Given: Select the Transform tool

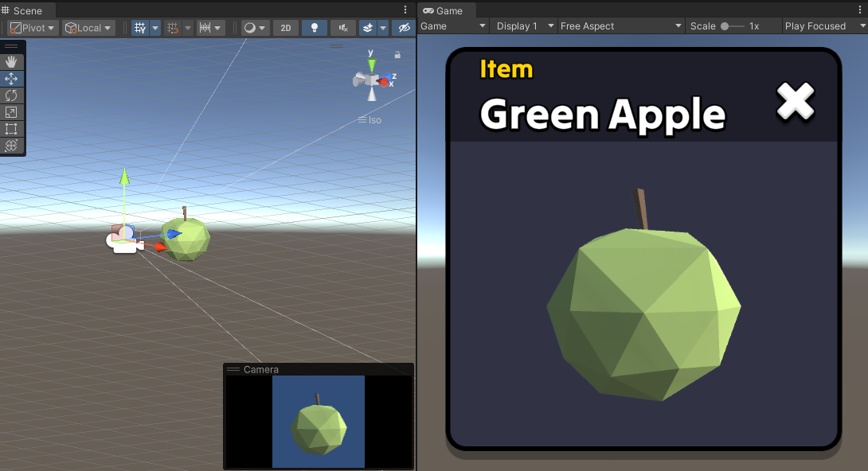Looking at the screenshot, I should coord(11,146).
